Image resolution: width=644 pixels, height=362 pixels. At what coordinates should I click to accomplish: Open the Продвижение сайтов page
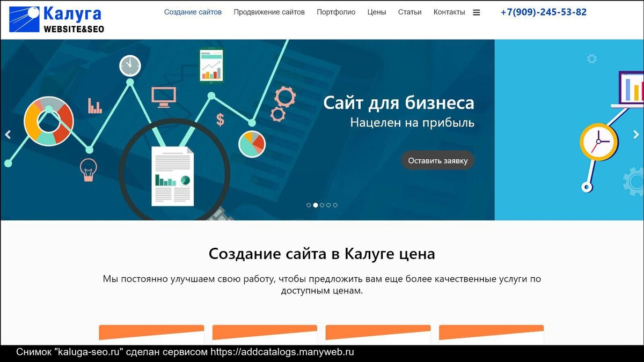tap(268, 11)
